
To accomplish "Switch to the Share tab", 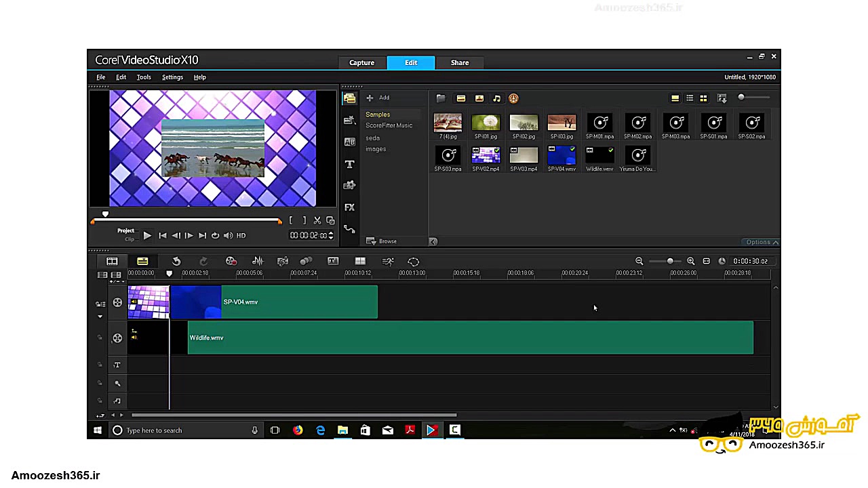I will (459, 62).
